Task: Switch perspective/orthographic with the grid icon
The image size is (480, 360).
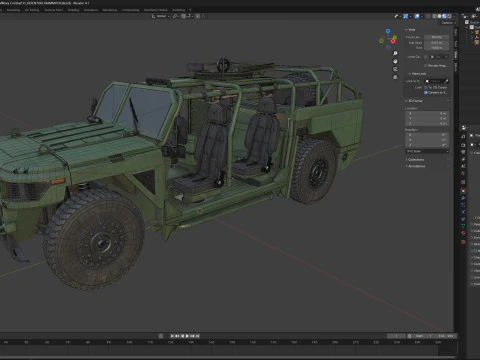Action: tap(395, 77)
